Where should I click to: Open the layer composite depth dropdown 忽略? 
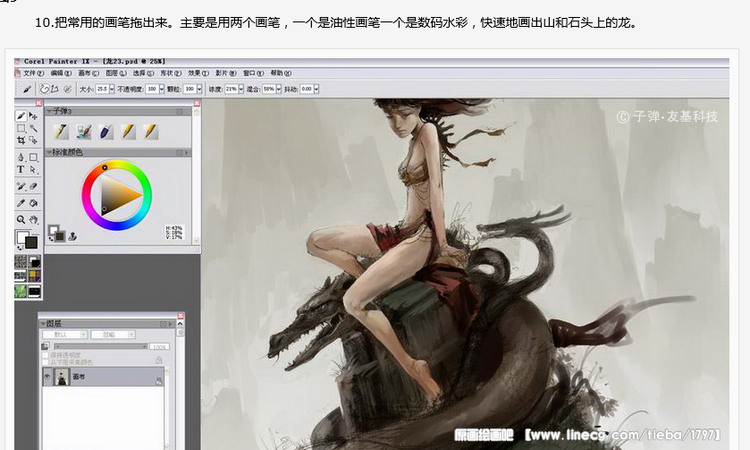113,334
